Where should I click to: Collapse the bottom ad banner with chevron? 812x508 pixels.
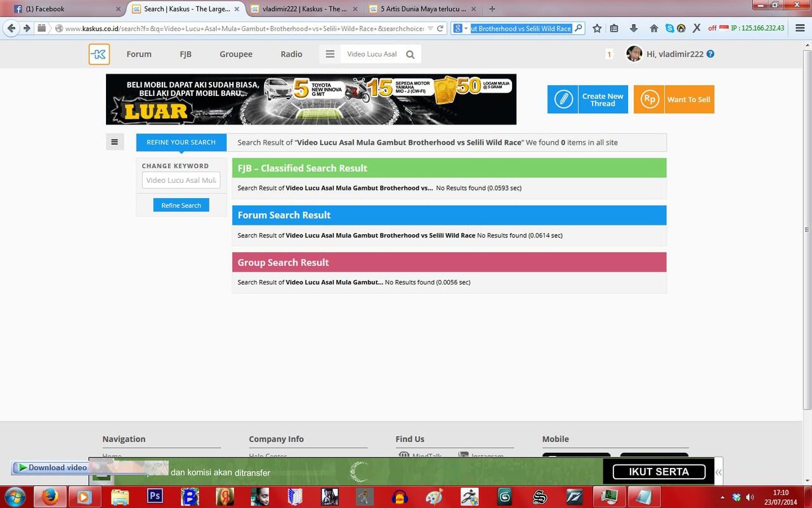pos(718,472)
